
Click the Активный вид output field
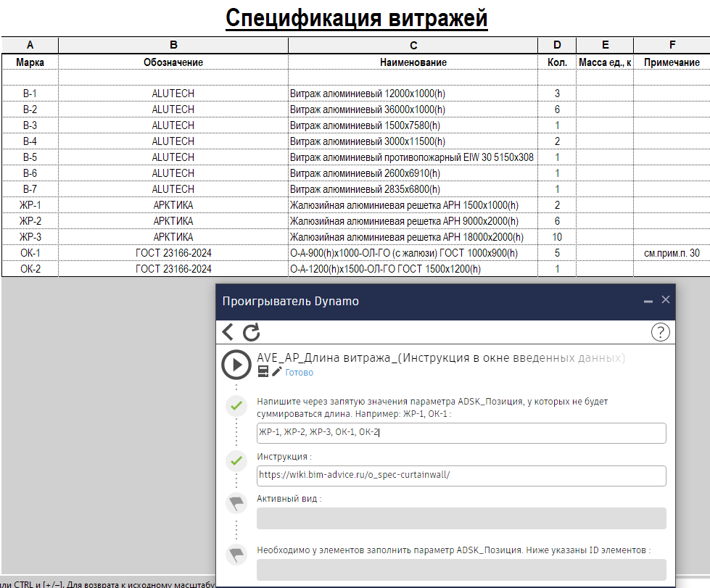[461, 518]
